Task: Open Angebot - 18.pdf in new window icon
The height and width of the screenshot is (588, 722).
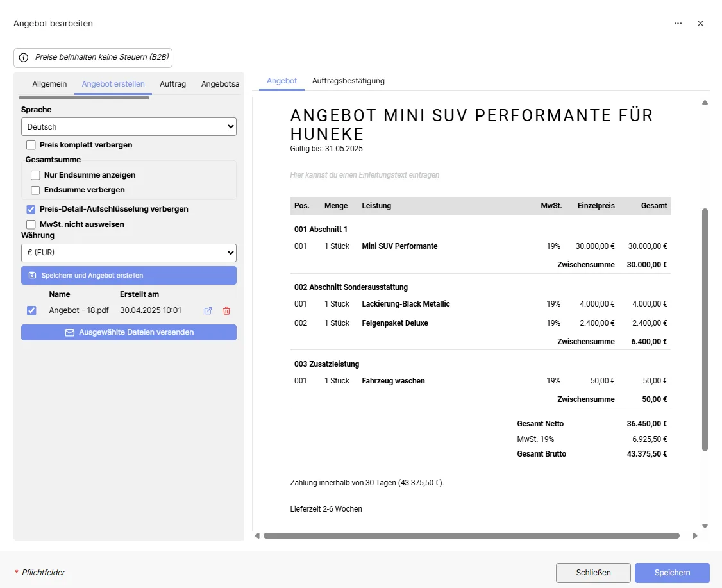Action: (x=208, y=311)
